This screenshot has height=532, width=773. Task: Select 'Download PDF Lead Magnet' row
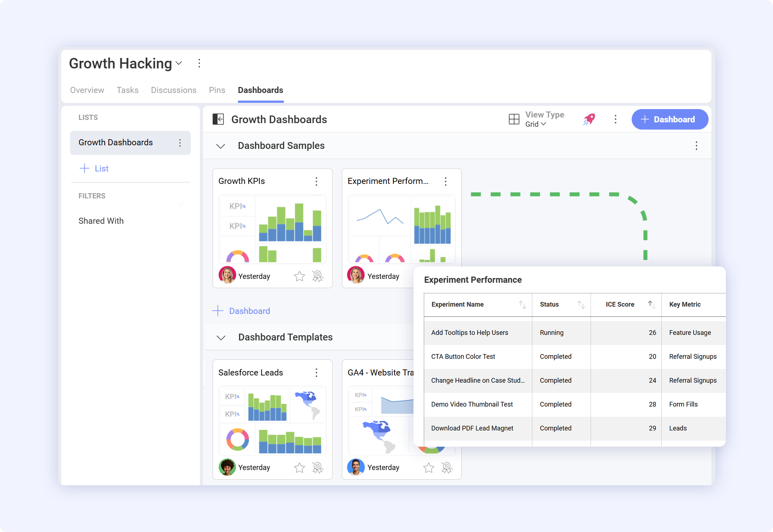[575, 428]
